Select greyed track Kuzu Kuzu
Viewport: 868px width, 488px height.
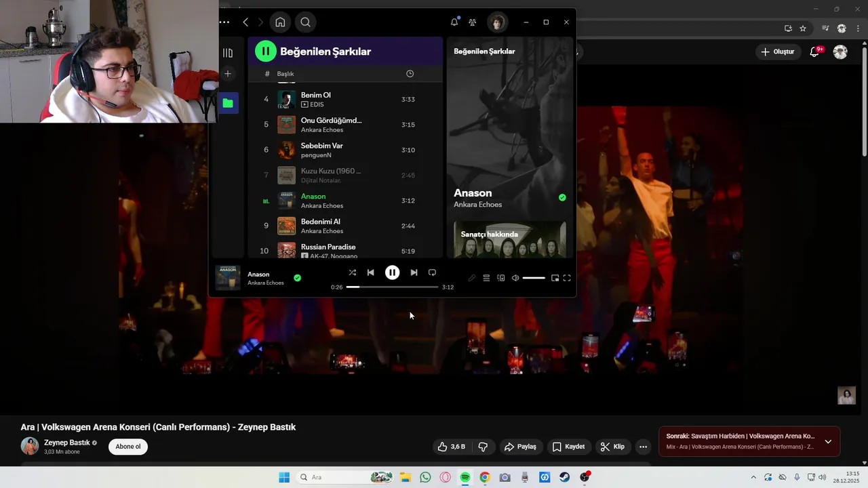(345, 175)
